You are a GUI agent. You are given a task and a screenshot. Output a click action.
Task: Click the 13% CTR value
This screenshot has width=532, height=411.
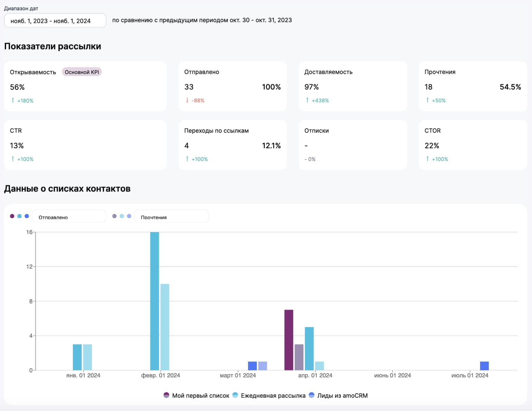point(17,146)
